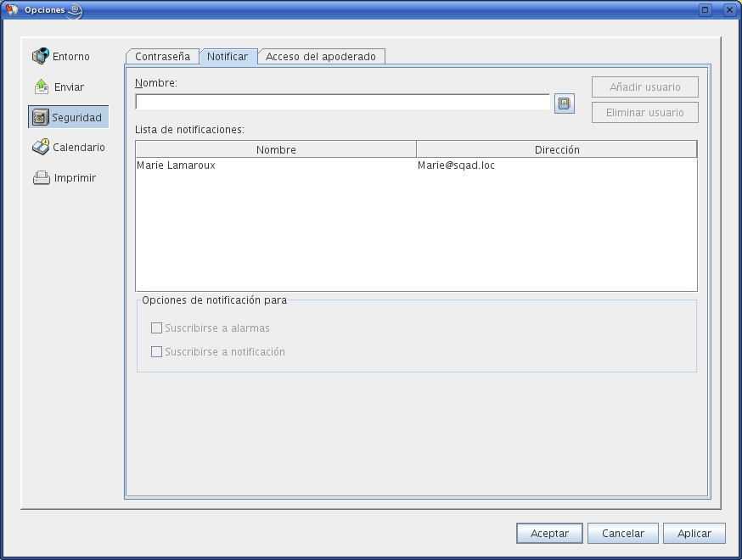742x560 pixels.
Task: Select the Notificar tab
Action: point(228,56)
